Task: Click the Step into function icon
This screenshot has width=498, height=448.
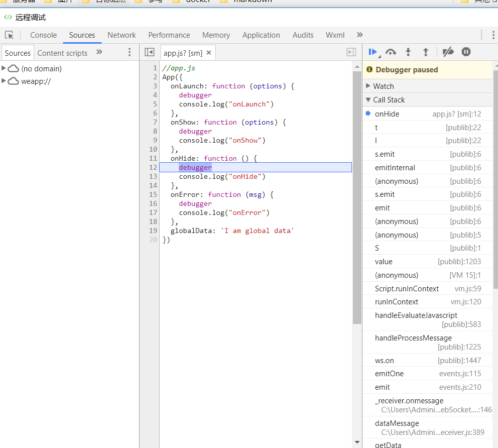Action: point(408,52)
